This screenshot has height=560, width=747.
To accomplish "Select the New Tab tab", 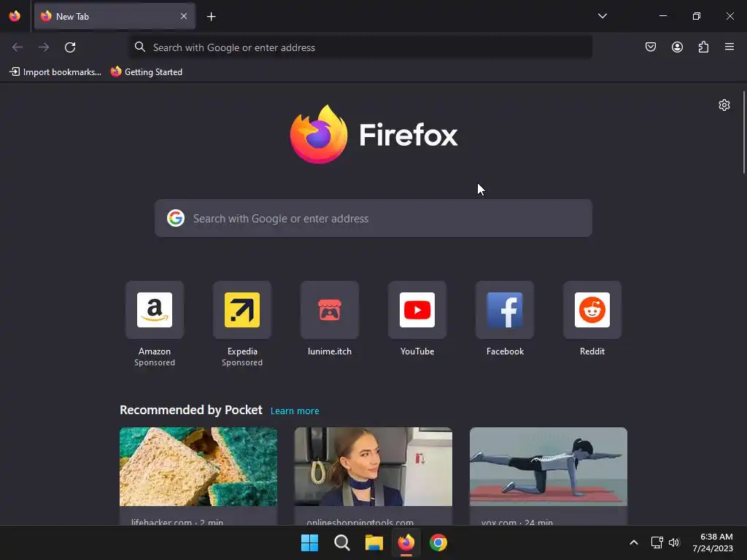I will pos(115,16).
